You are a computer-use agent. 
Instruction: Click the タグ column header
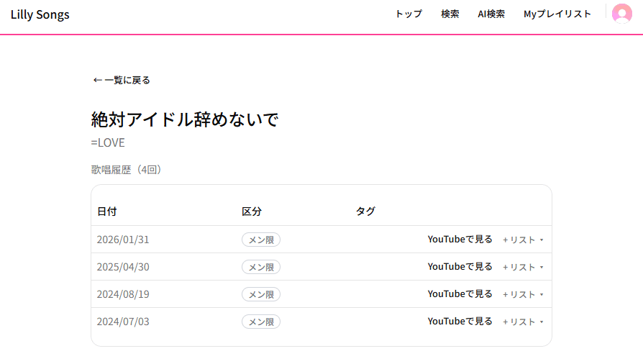coord(365,211)
